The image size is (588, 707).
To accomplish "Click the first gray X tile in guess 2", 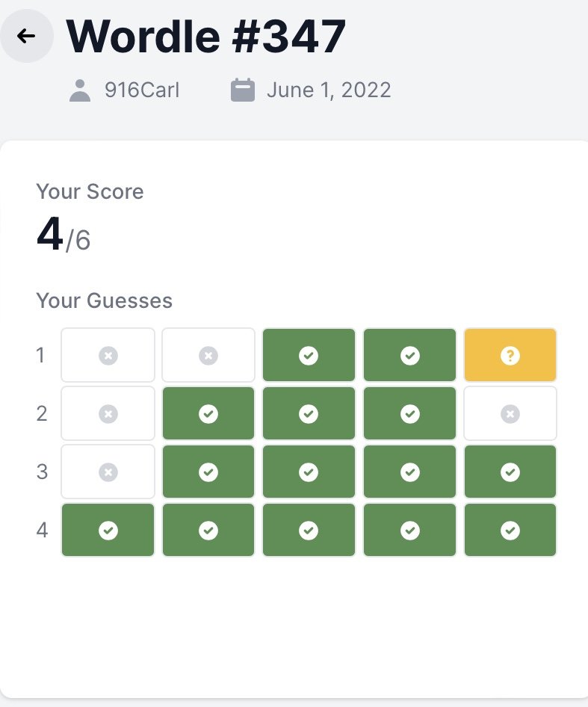I will coord(108,413).
